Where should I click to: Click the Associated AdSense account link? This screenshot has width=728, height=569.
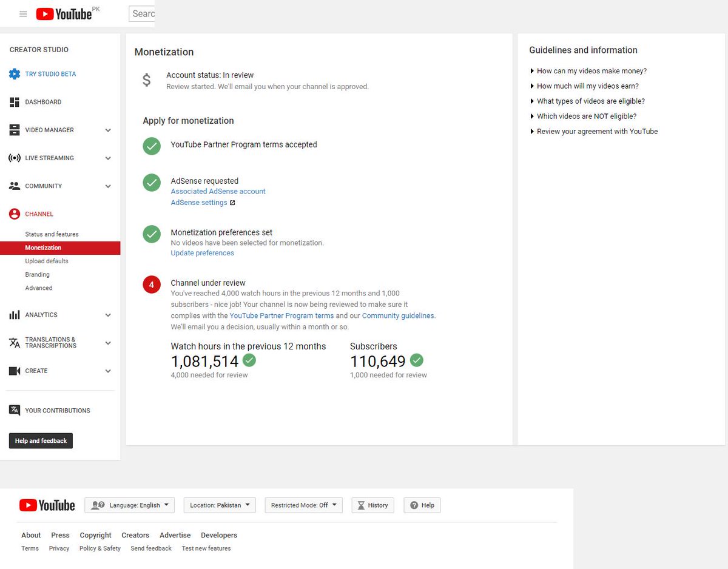218,191
